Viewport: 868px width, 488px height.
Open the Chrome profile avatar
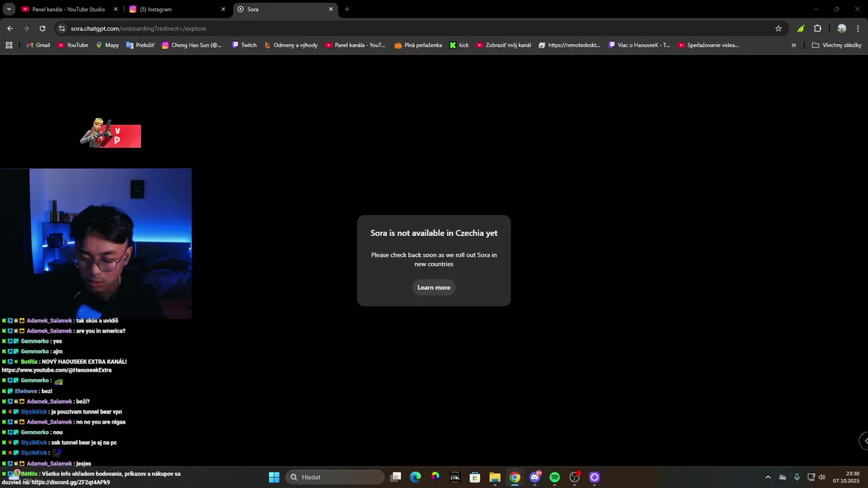(x=842, y=28)
